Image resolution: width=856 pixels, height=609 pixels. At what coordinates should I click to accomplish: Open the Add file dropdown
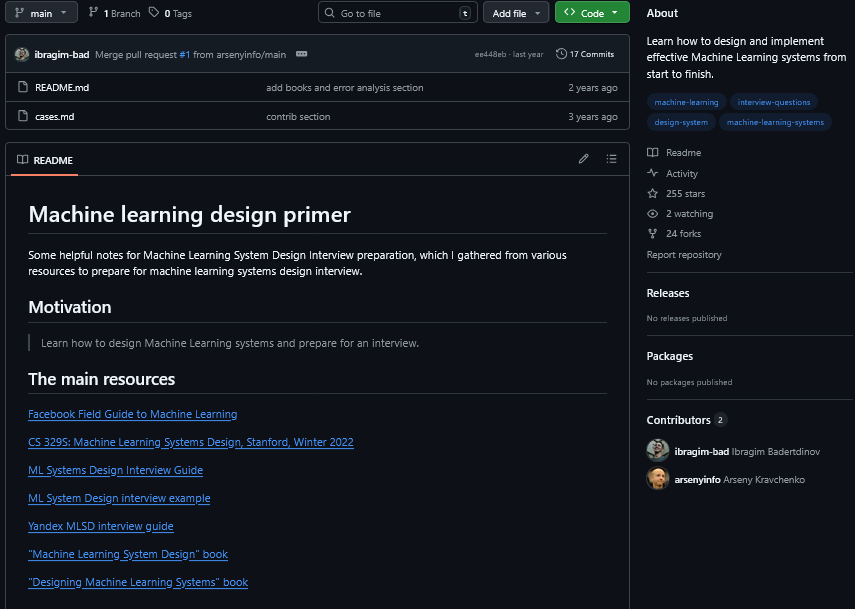click(x=516, y=13)
